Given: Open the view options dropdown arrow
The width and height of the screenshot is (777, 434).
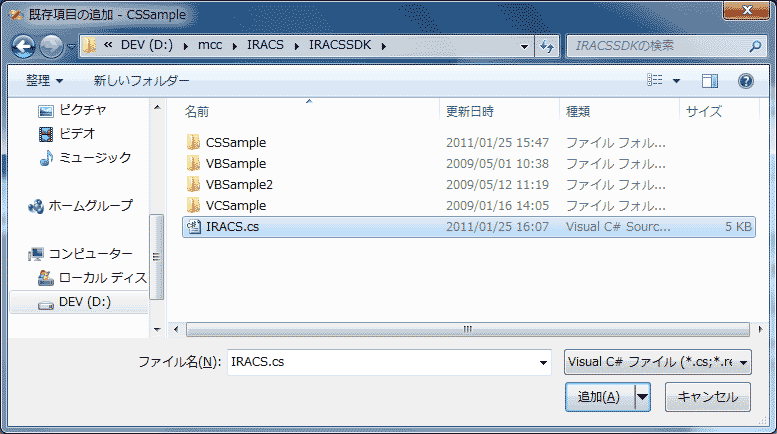Looking at the screenshot, I should pyautogui.click(x=676, y=81).
